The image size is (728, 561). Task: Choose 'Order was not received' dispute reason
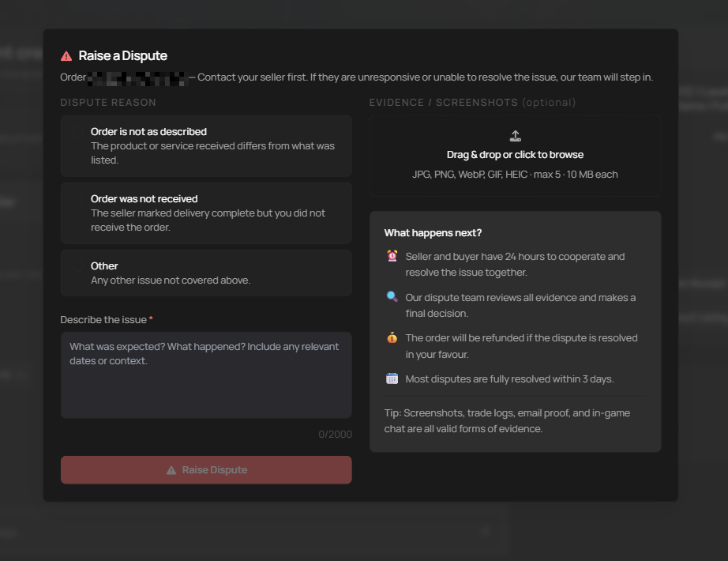coord(206,213)
